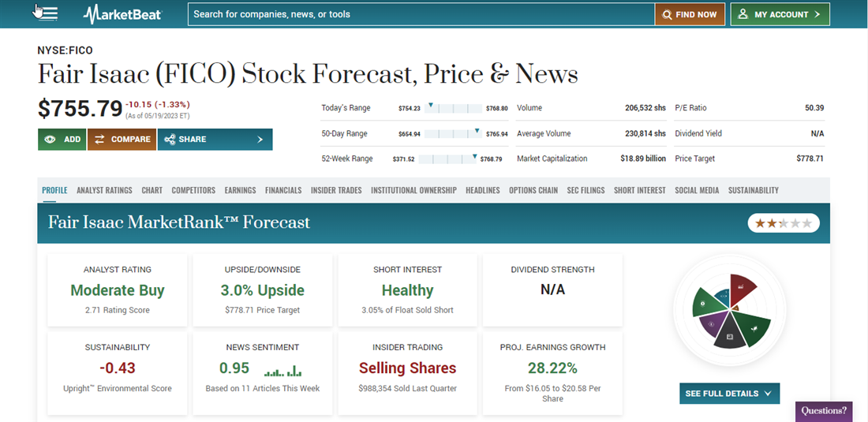The width and height of the screenshot is (868, 422).
Task: Click the compare arrows icon
Action: pyautogui.click(x=100, y=140)
